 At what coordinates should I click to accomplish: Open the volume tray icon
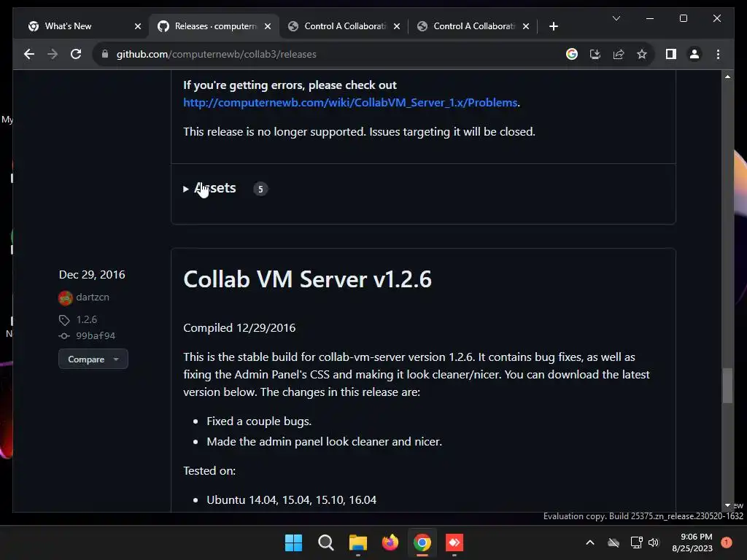coord(654,542)
